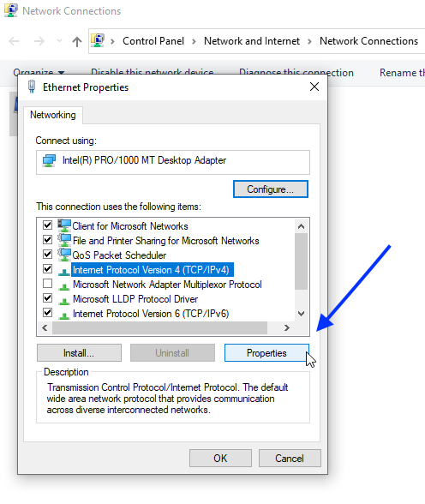
Task: Go back with the left arrow
Action: click(14, 41)
